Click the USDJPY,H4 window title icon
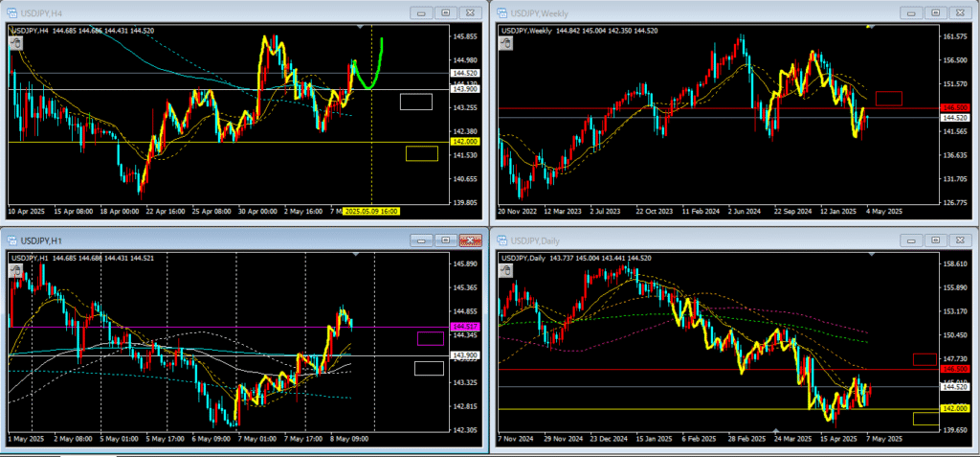Viewport: 980px width, 457px height. tap(11, 12)
